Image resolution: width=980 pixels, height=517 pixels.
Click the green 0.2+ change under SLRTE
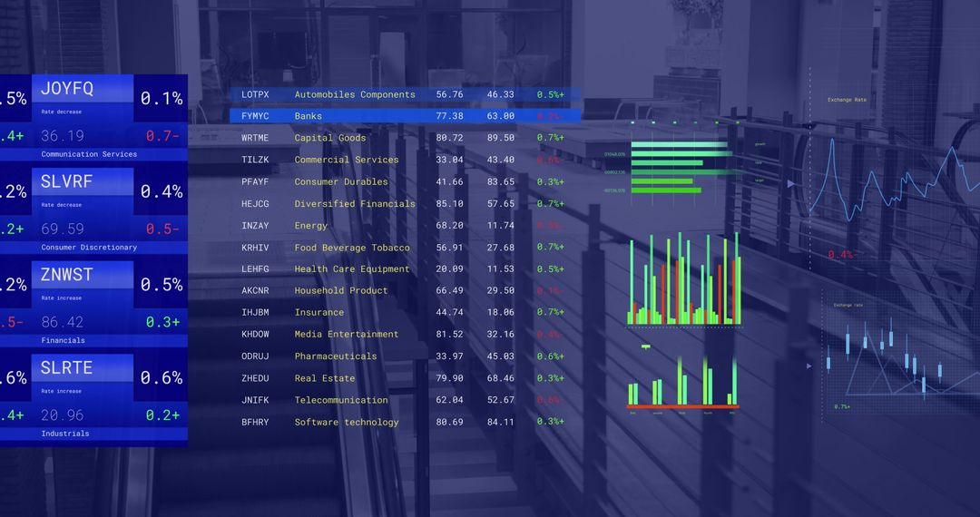pyautogui.click(x=162, y=415)
